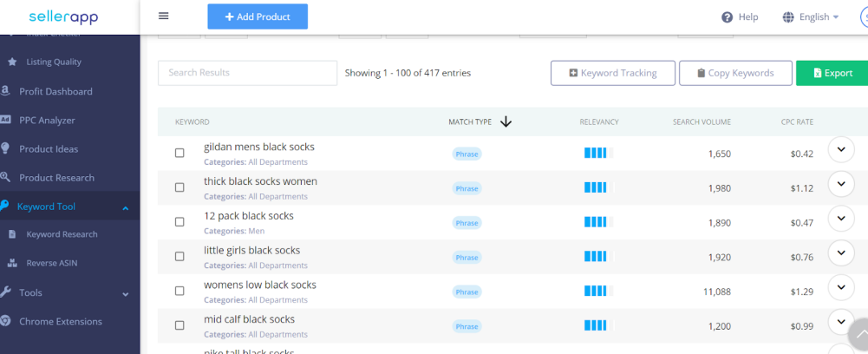This screenshot has width=868, height=354.
Task: Click the Search Results input field
Action: click(x=247, y=73)
